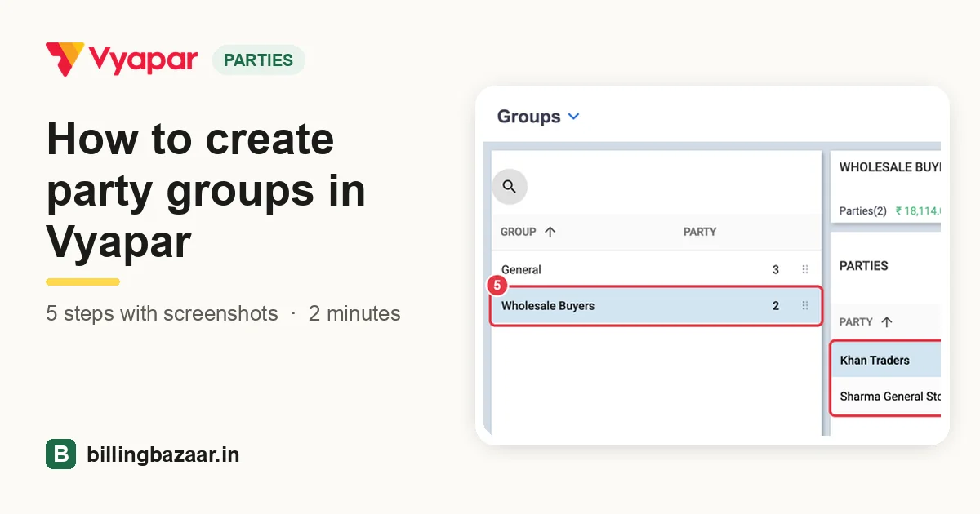Select Sharma General Store party row
Image resolution: width=980 pixels, height=514 pixels.
886,397
